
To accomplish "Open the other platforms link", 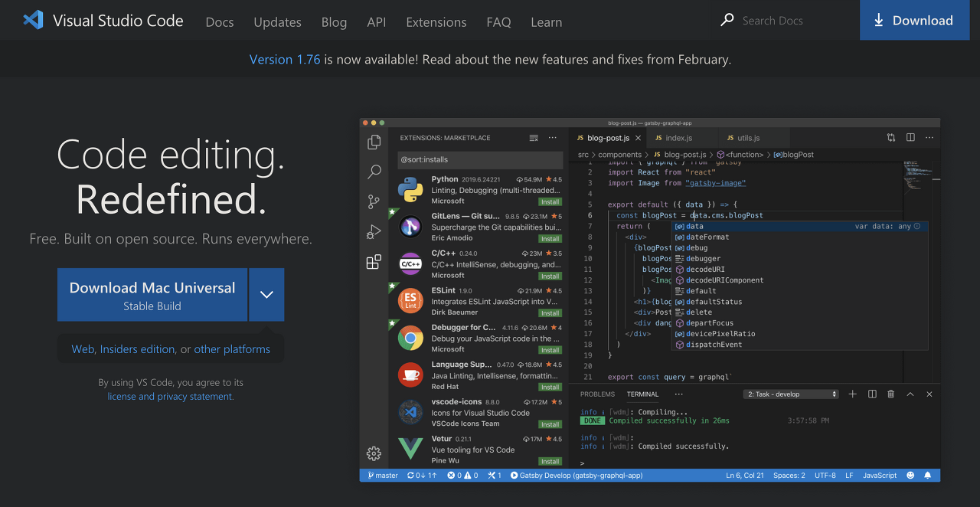I will point(232,349).
